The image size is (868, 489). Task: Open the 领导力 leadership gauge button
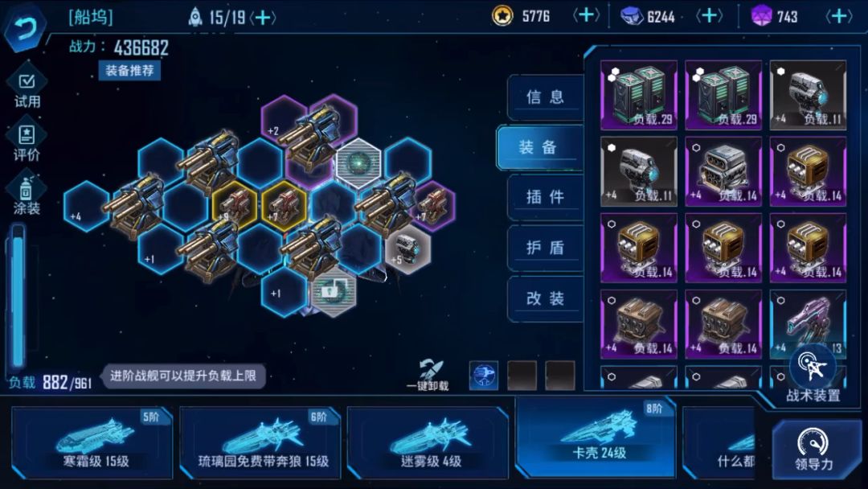[x=813, y=450]
